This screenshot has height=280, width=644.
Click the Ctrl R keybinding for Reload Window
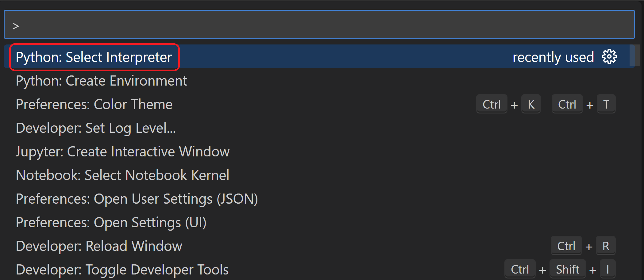583,246
